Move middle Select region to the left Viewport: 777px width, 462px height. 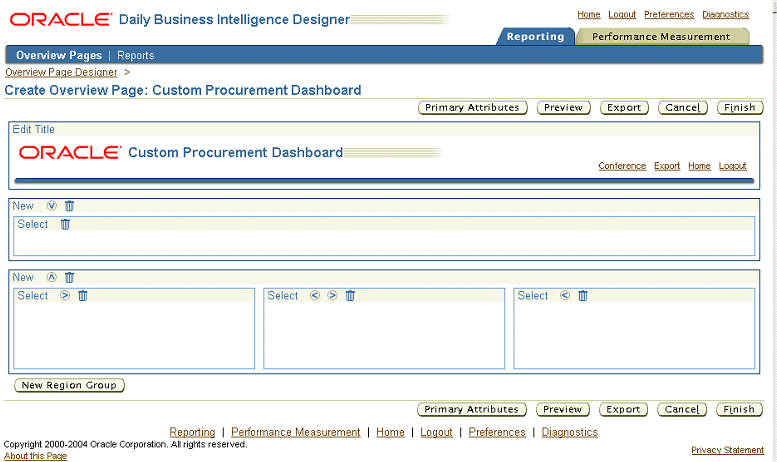tap(315, 295)
